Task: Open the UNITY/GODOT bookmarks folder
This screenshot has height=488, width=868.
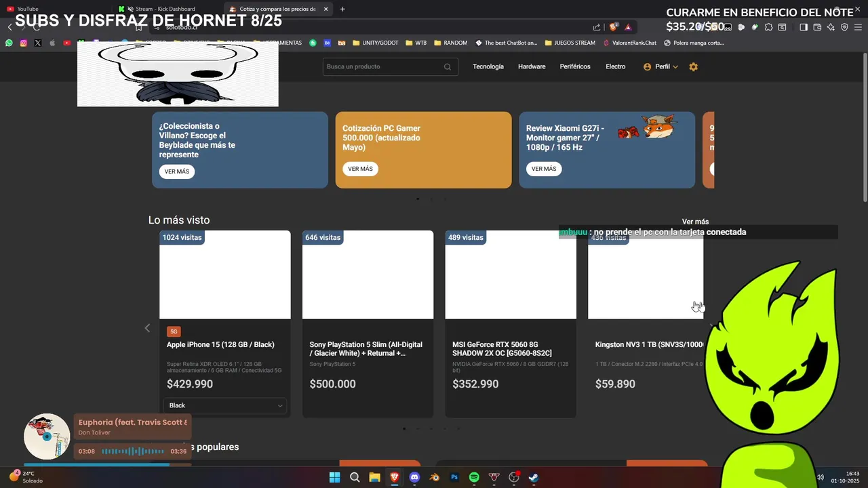Action: point(374,43)
